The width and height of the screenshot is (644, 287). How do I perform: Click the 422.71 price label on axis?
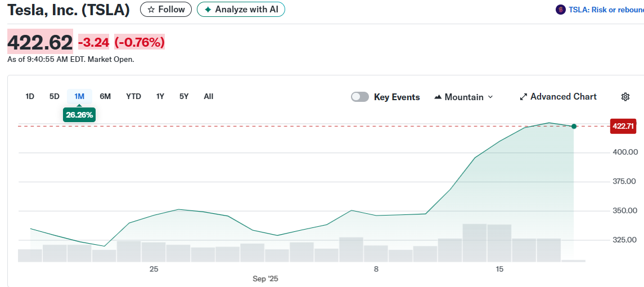(x=623, y=126)
